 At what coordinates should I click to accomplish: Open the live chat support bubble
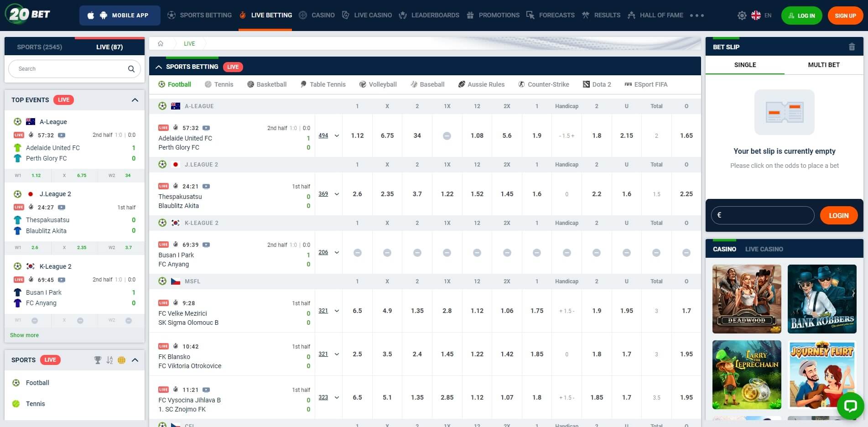click(x=850, y=406)
